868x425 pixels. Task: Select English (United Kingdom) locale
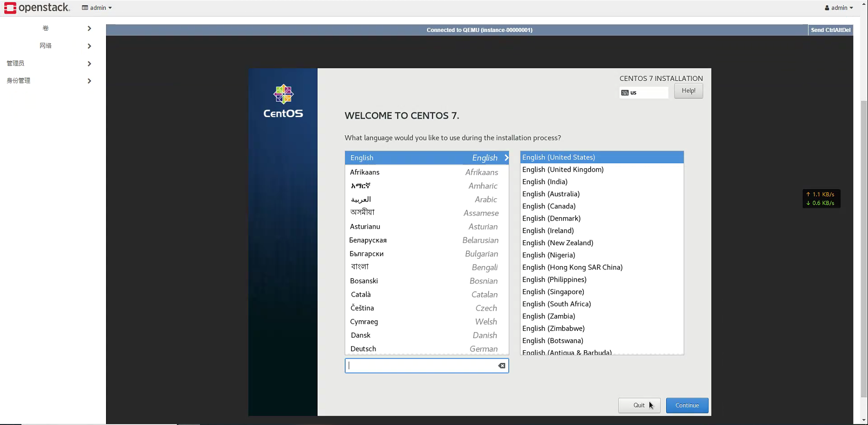[x=602, y=170]
